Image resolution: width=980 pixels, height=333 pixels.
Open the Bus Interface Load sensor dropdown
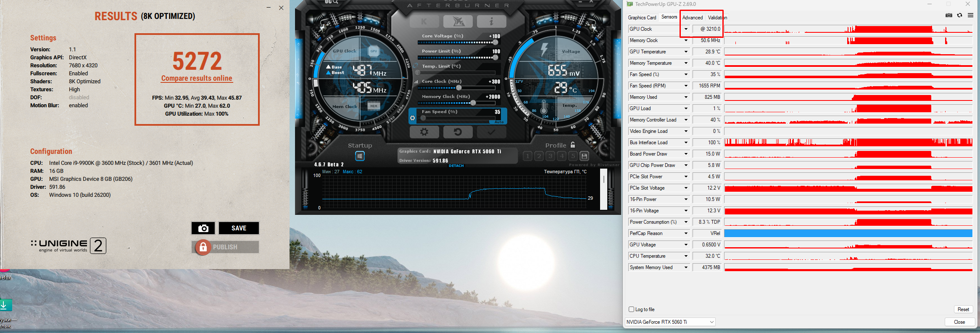tap(686, 143)
